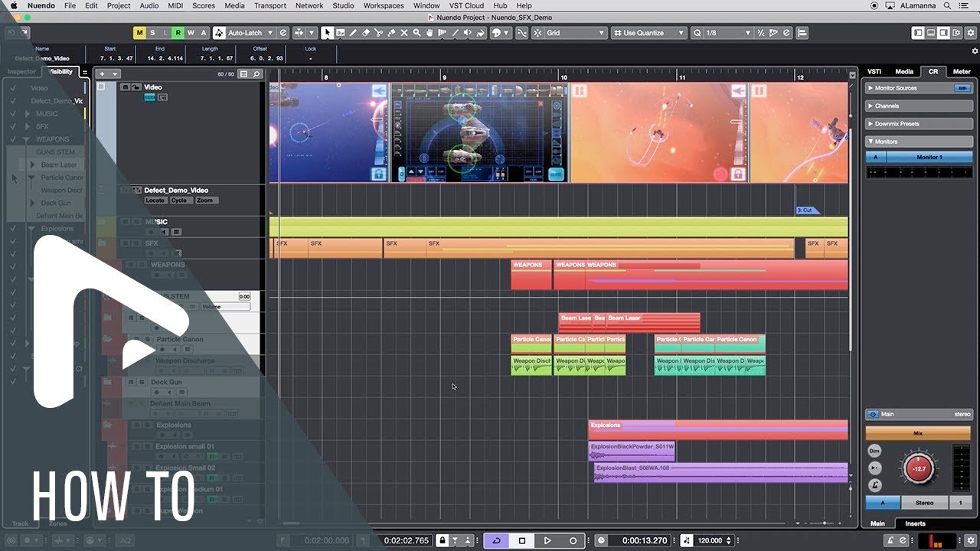Toggle the Dim button in Control Room
This screenshot has width=980, height=551.
pyautogui.click(x=875, y=451)
